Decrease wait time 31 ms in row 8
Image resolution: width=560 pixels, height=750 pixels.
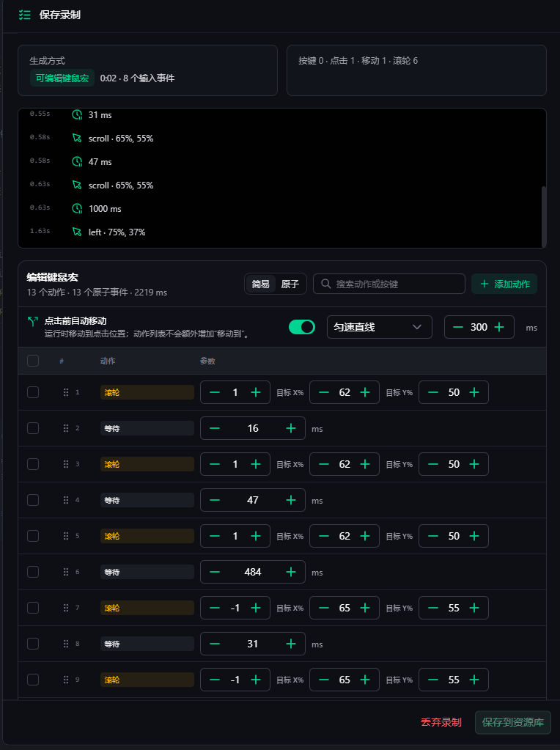click(215, 644)
